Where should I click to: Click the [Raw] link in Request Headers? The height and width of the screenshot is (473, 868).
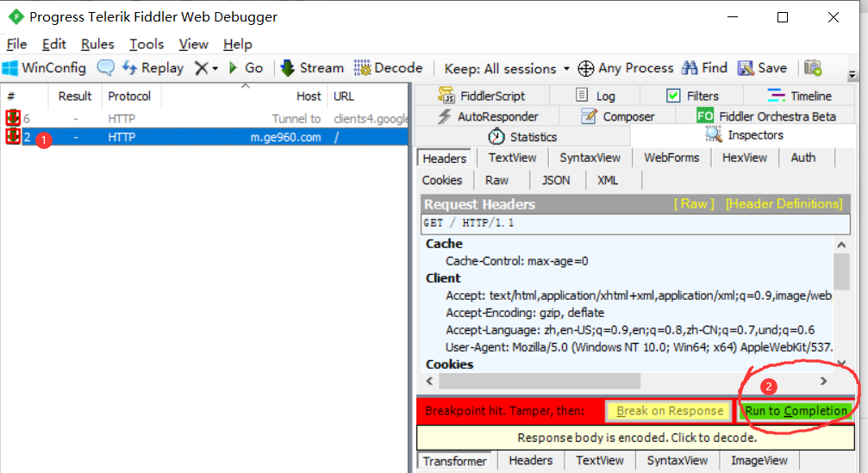pos(694,203)
